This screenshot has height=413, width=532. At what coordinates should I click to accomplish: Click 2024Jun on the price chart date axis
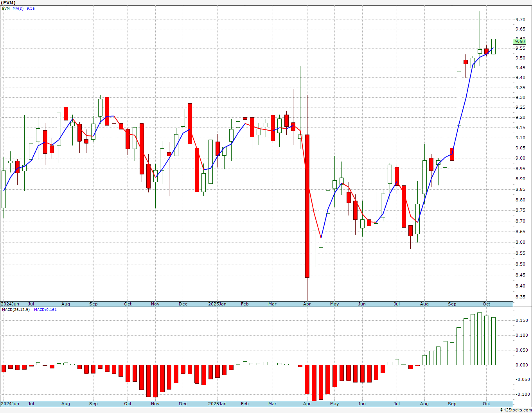tap(10, 304)
